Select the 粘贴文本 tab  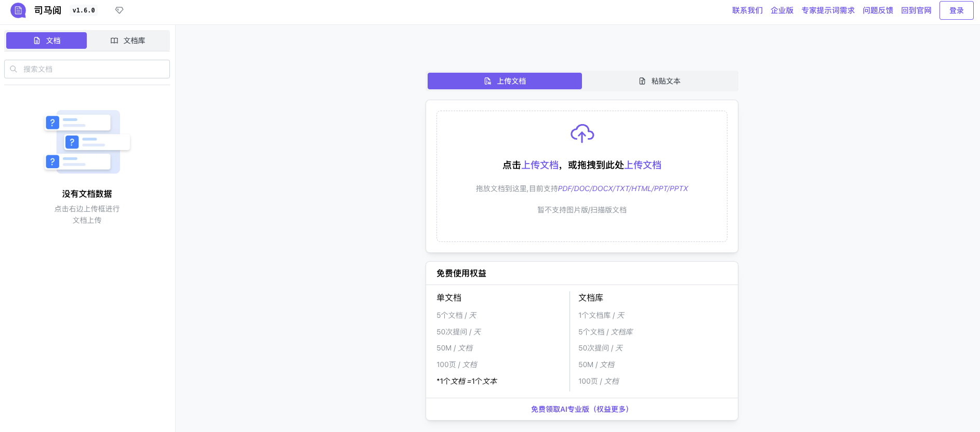click(659, 81)
